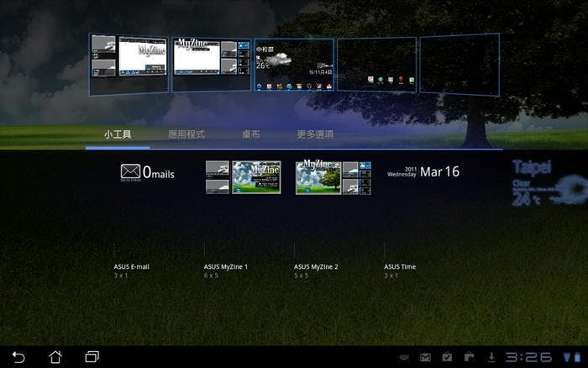Image resolution: width=588 pixels, height=368 pixels.
Task: Open the Gmail notification icon
Action: 425,358
